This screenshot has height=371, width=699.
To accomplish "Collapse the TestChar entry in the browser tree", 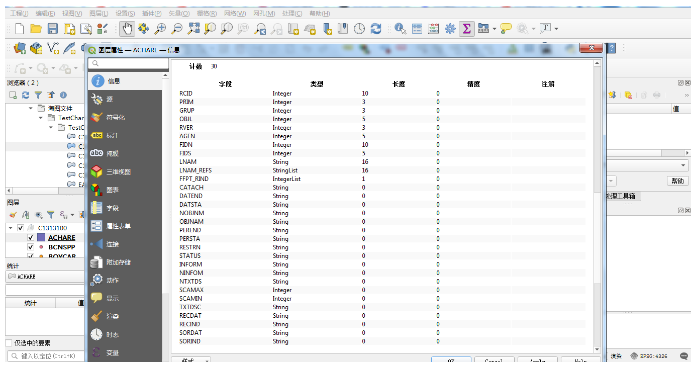I will [41, 118].
